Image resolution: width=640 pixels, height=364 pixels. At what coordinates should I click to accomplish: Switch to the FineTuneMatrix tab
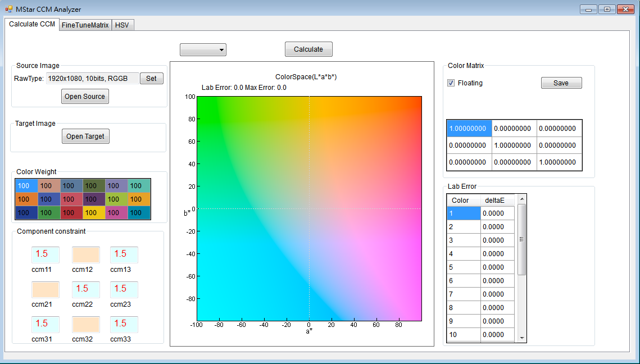click(x=85, y=25)
